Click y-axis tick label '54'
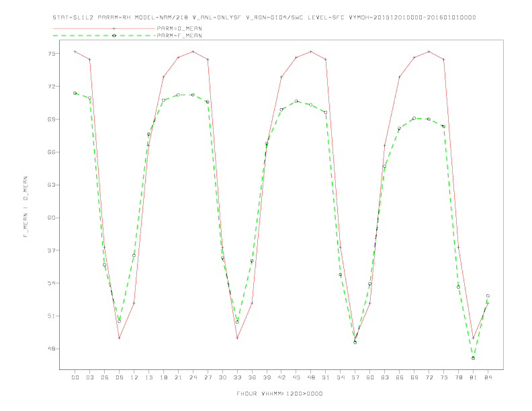The height and width of the screenshot is (411, 532). coord(51,283)
